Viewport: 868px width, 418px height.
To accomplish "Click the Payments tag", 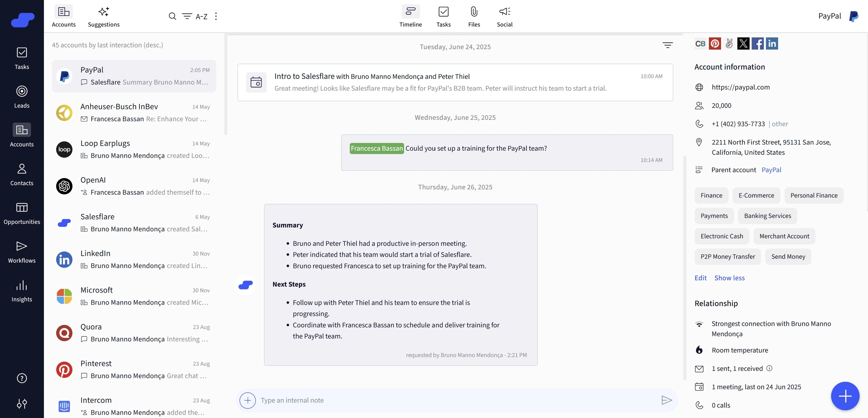I will (714, 216).
